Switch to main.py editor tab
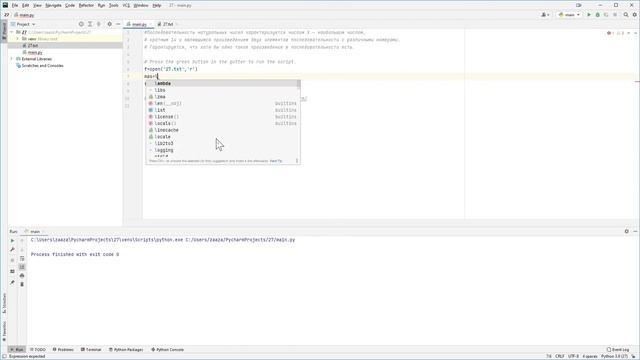Screen dimensions: 640x360 pos(139,24)
